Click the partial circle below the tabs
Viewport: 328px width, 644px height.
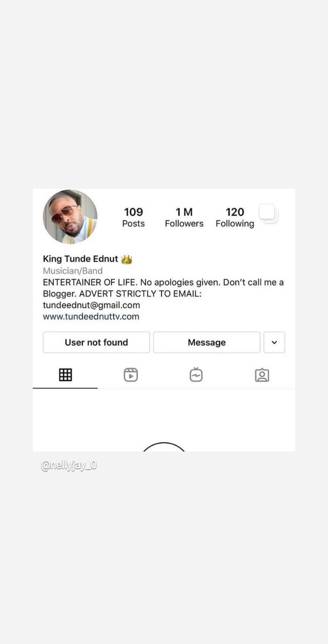[164, 447]
